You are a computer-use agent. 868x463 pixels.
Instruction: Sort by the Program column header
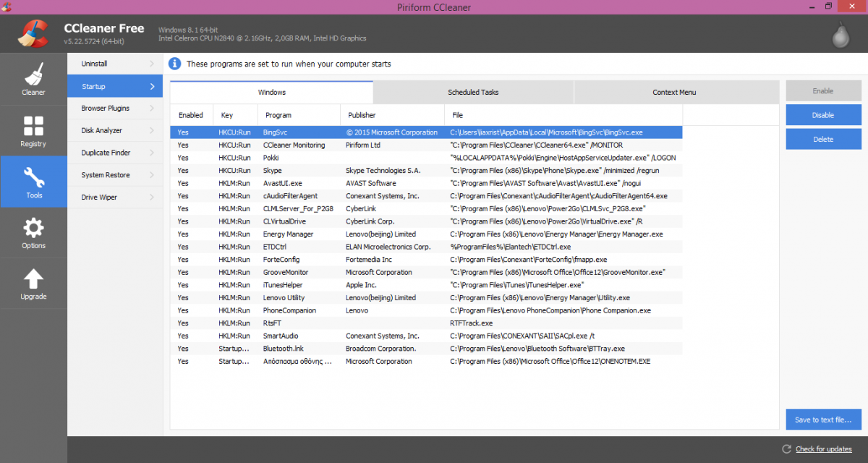[299, 115]
